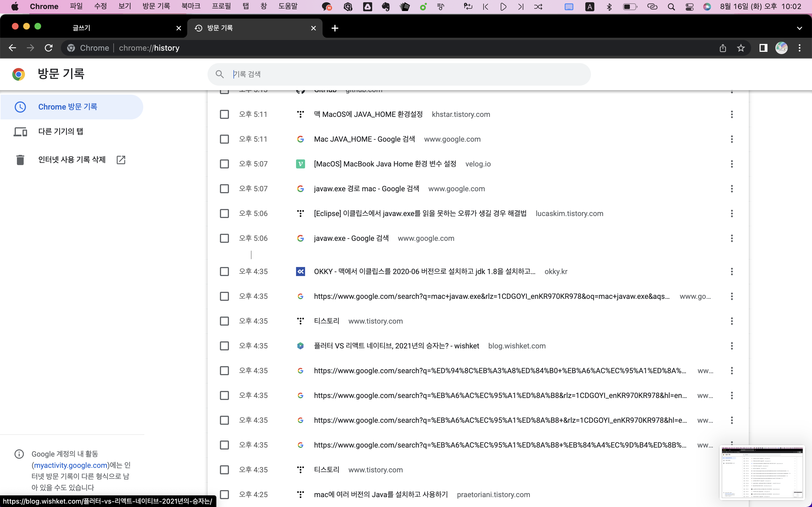
Task: Open the myactivity.google.com link
Action: (x=70, y=465)
